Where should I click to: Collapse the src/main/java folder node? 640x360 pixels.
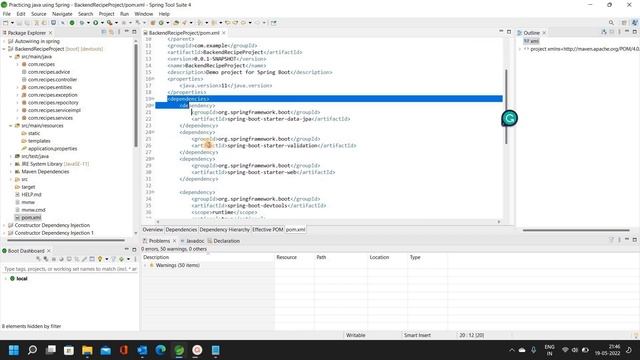pos(11,57)
